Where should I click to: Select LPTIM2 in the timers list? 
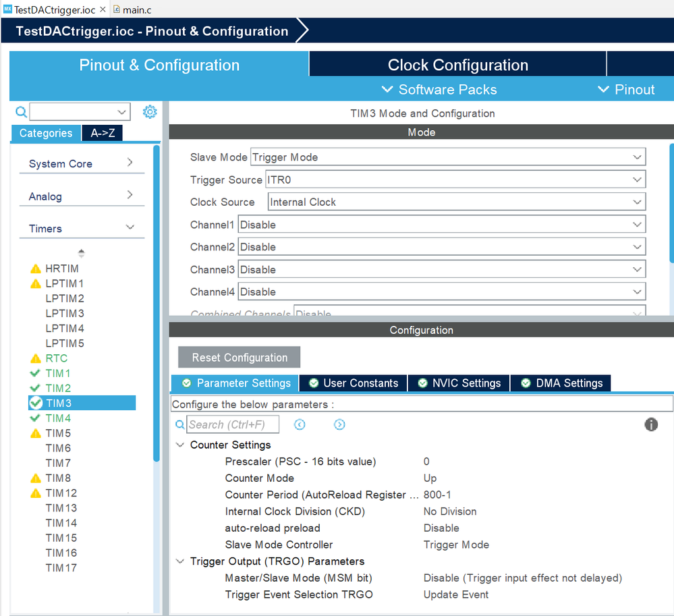(65, 298)
